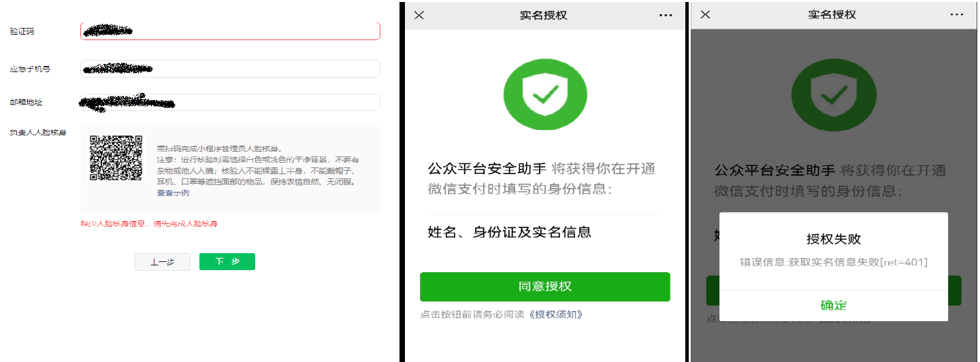Image resolution: width=980 pixels, height=362 pixels.
Task: Click the dimmed shield icon behind dialog
Action: (834, 95)
